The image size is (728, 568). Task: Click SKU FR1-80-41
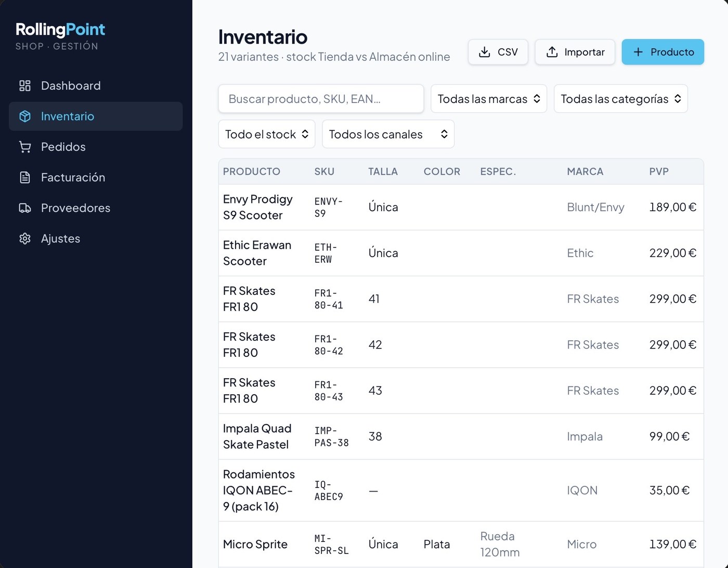tap(329, 299)
